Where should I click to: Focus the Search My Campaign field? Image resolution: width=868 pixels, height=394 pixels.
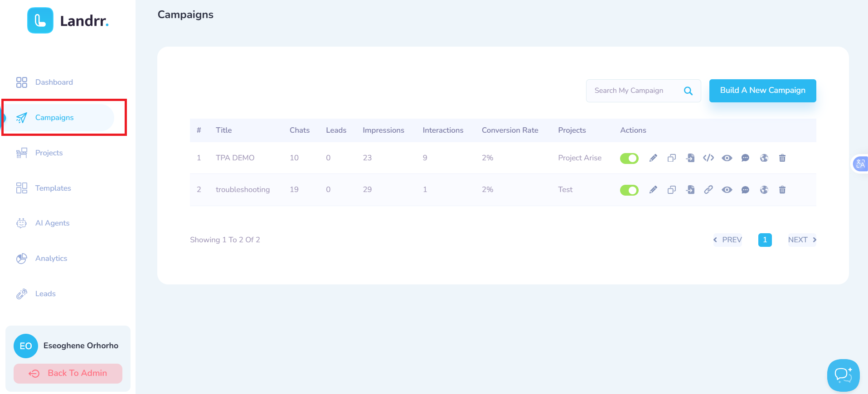635,91
